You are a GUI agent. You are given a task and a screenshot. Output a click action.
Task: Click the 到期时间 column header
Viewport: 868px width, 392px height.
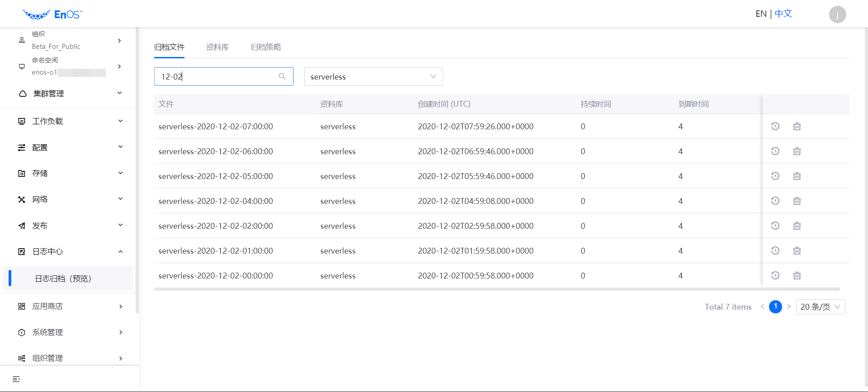point(693,104)
